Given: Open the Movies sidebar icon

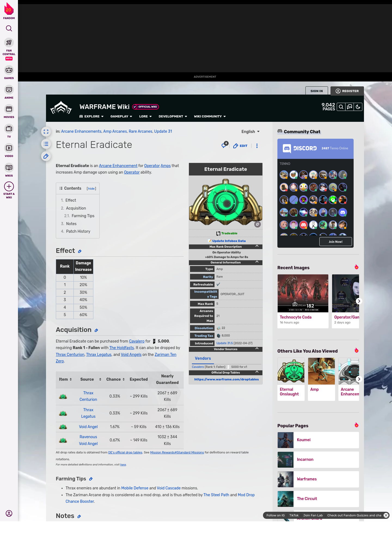Looking at the screenshot, I should [x=9, y=109].
